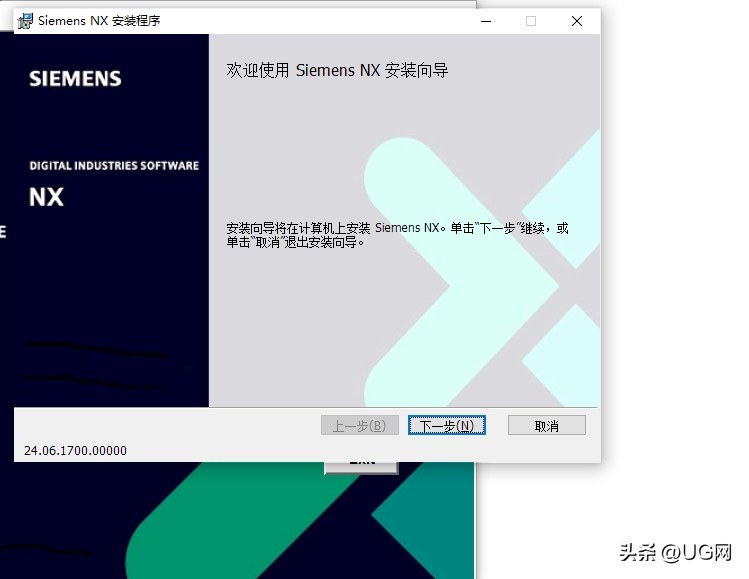Click the 取消 button
This screenshot has height=579, width=749.
coord(546,425)
